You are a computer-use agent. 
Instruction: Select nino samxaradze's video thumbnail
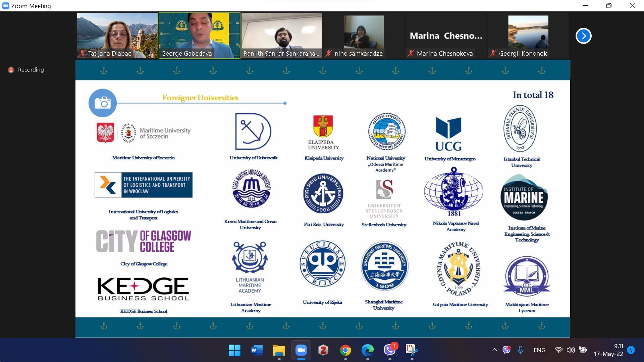point(364,36)
